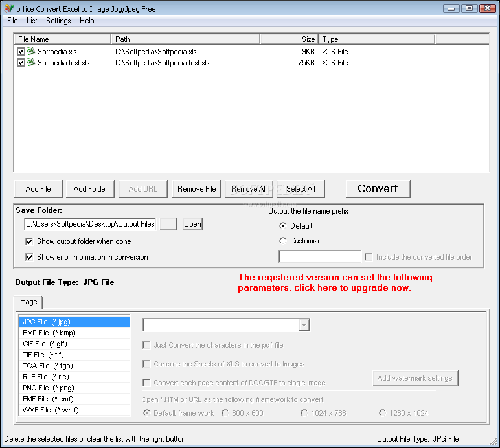
Task: Uncheck the Softpedia.xls file checkbox
Action: pyautogui.click(x=21, y=51)
